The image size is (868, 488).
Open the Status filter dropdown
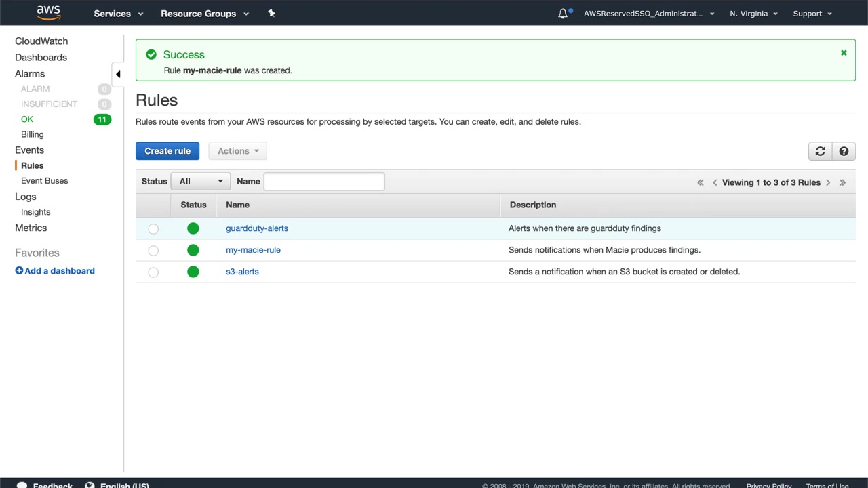coord(201,181)
